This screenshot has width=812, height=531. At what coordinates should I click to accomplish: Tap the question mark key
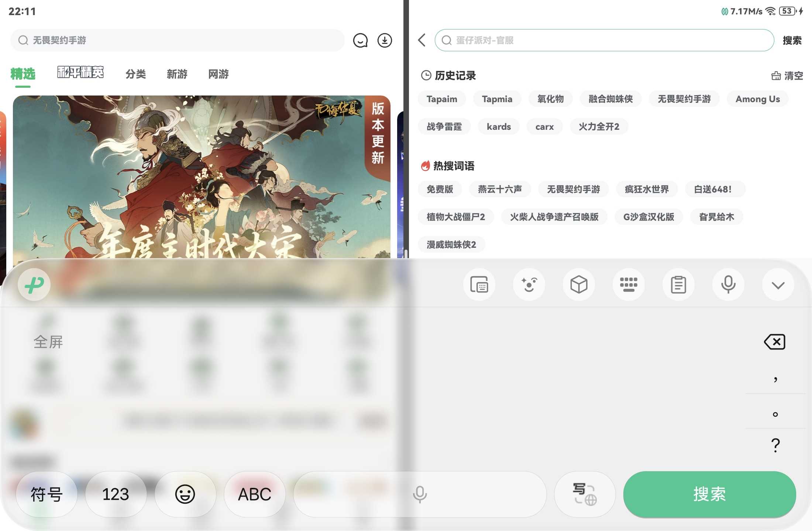tap(775, 445)
